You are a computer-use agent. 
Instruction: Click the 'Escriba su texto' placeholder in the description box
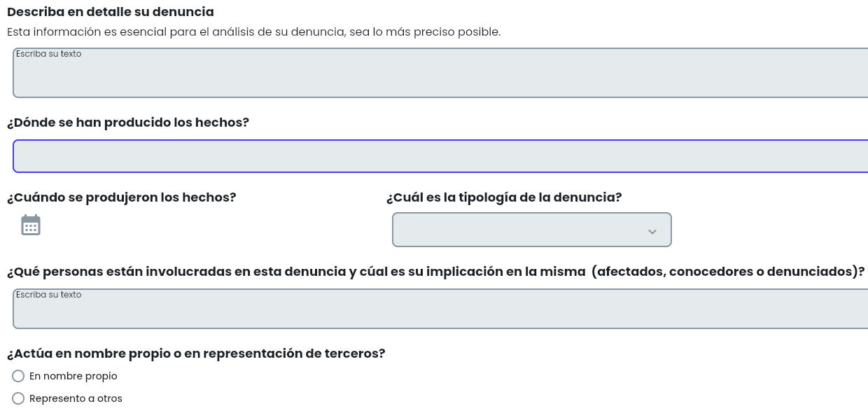click(49, 54)
